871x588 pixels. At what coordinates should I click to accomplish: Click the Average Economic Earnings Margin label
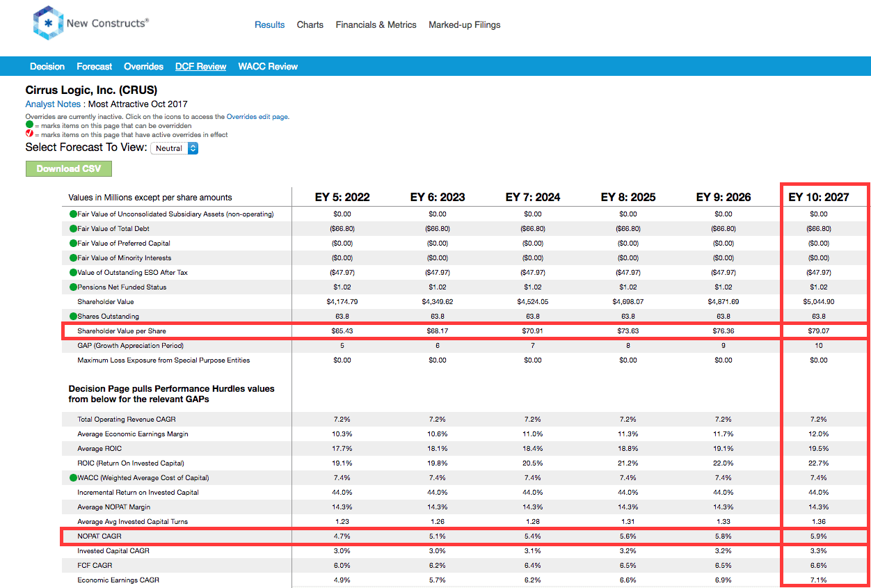(x=133, y=434)
